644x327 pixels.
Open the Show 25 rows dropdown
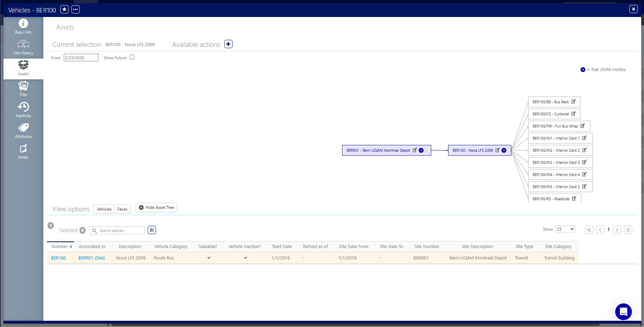coord(565,229)
